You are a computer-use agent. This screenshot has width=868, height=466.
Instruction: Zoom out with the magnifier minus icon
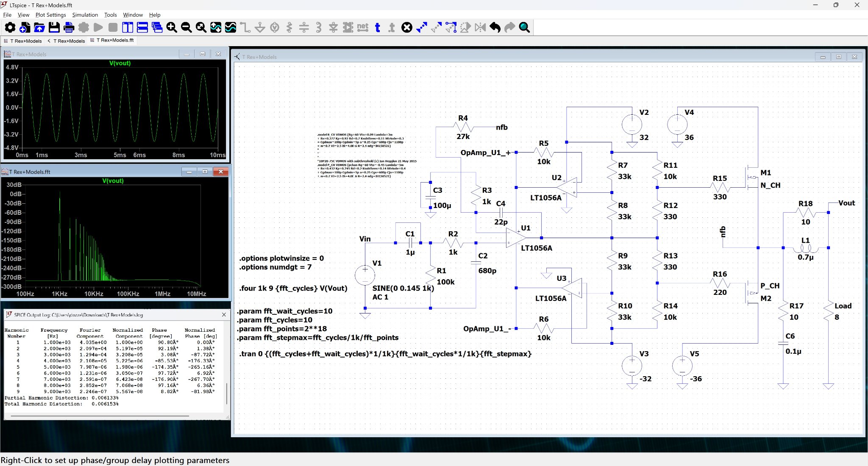click(x=186, y=28)
